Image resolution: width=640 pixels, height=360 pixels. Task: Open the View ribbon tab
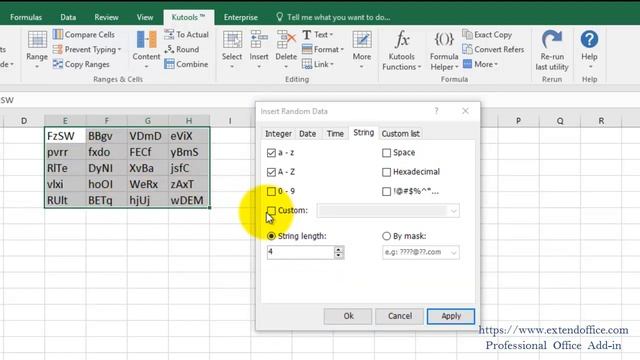tap(145, 17)
